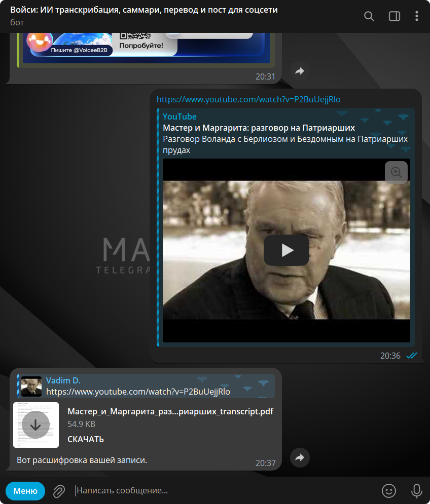430x504 pixels.
Task: Click the 54.9 KB file size label
Action: coord(82,424)
